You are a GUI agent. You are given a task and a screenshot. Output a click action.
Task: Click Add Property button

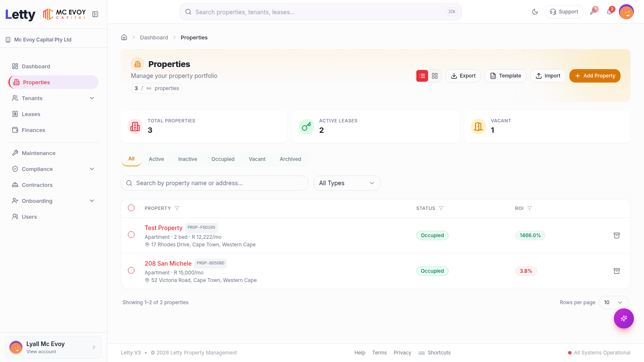595,76
